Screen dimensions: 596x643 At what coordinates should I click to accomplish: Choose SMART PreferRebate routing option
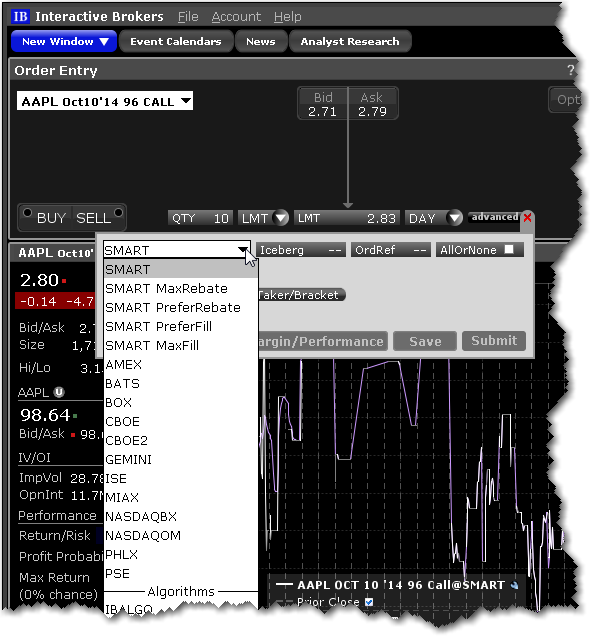coord(182,310)
